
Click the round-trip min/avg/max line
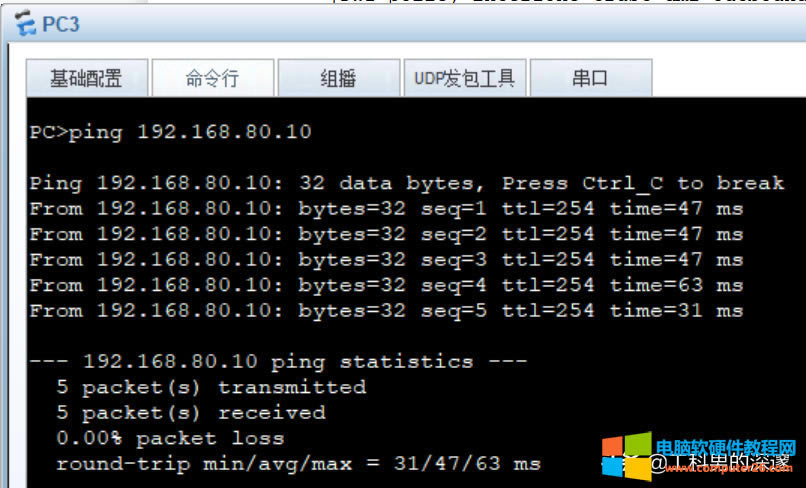coord(298,464)
